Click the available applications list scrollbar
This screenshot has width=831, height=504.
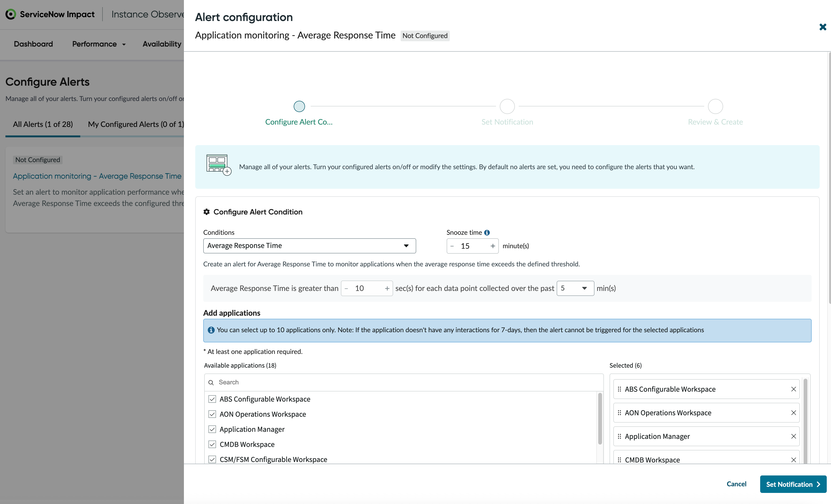[x=600, y=419]
